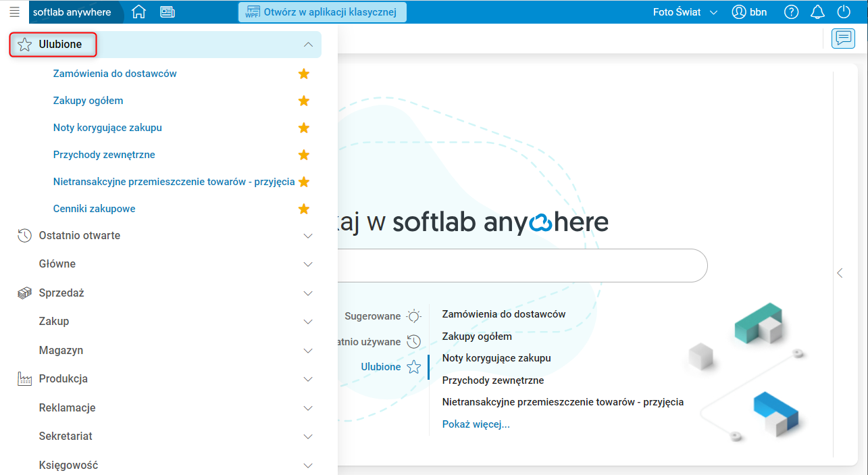Open Przychody zewnętrzne from homepage list
The width and height of the screenshot is (868, 475).
click(x=493, y=380)
